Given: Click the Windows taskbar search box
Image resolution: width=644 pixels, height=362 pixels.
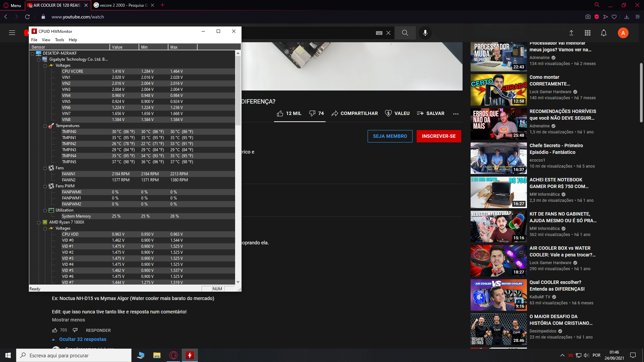Looking at the screenshot, I should [x=74, y=355].
